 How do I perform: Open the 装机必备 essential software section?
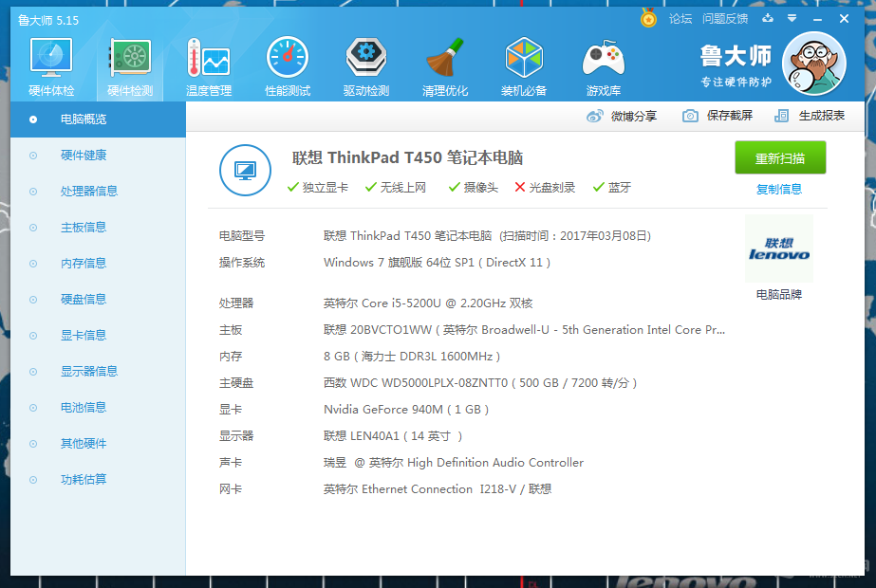524,67
